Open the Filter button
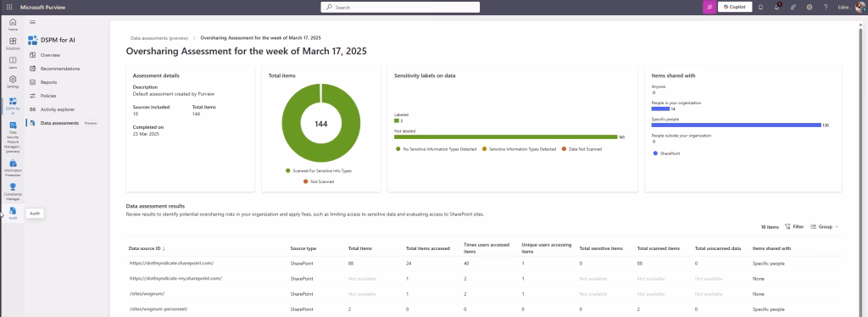Screen dimensions: 868x317 794,227
